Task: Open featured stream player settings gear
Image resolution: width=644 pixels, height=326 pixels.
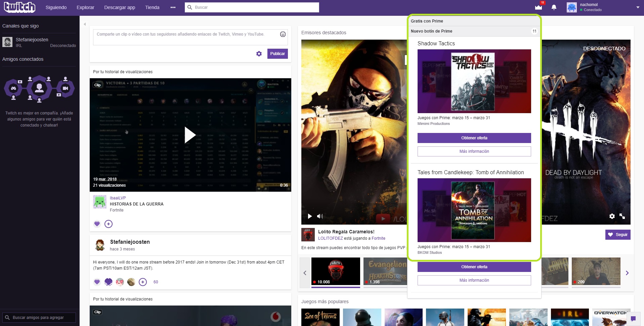Action: 612,216
